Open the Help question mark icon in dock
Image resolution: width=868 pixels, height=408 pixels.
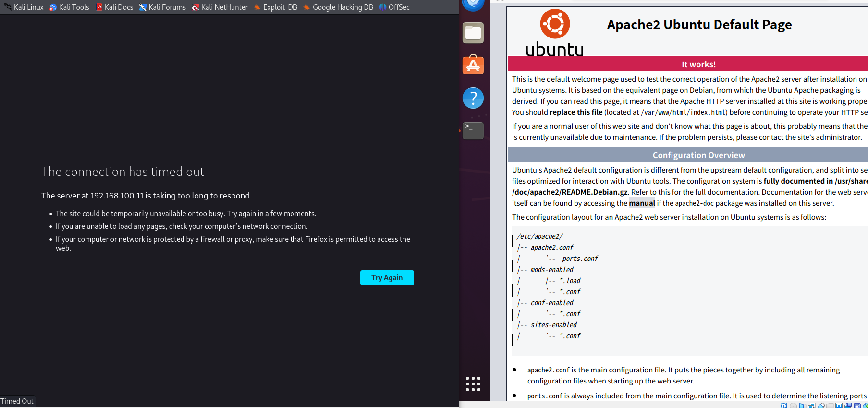tap(473, 98)
